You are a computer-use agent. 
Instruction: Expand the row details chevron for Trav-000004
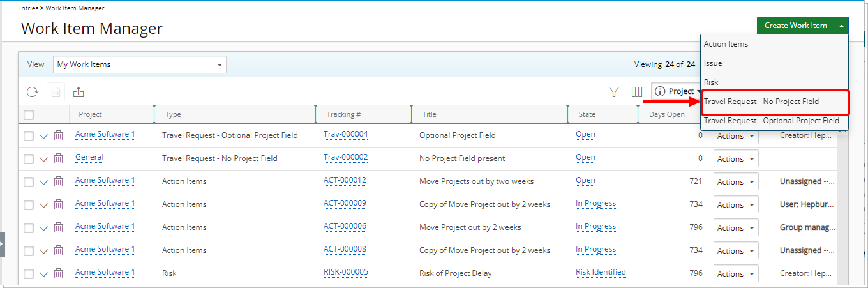coord(43,136)
